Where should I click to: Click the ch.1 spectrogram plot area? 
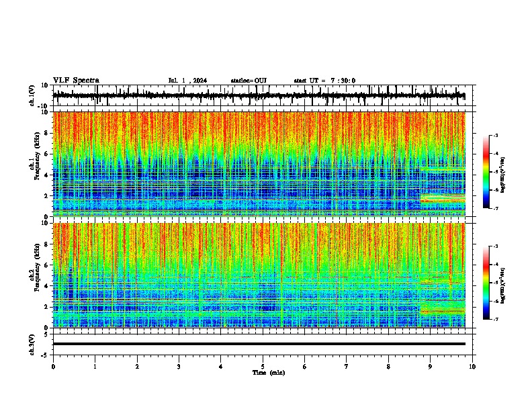click(x=259, y=164)
